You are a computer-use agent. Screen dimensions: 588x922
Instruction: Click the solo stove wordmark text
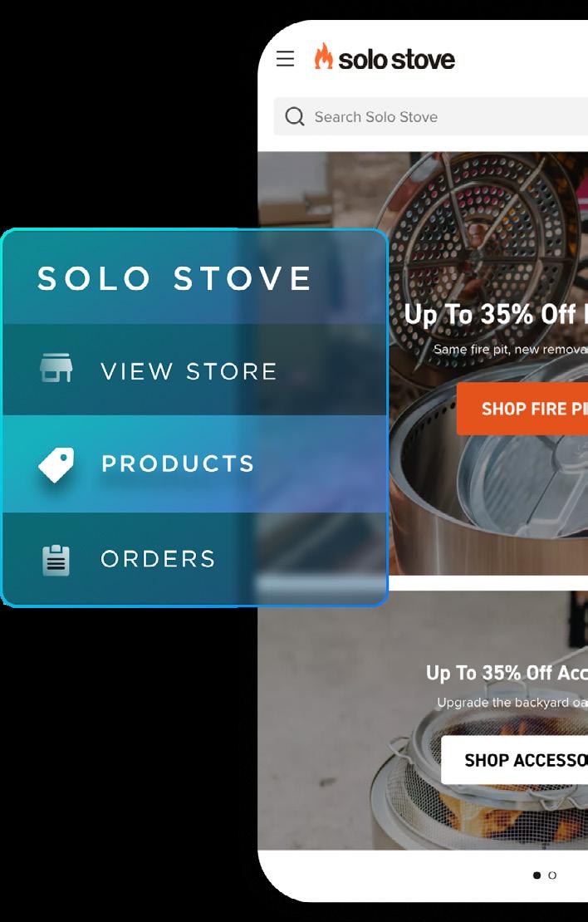click(397, 59)
